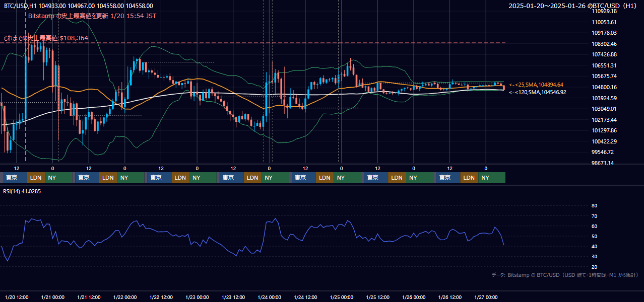Click RSI scale value 50
The image size is (644, 302).
[594, 236]
